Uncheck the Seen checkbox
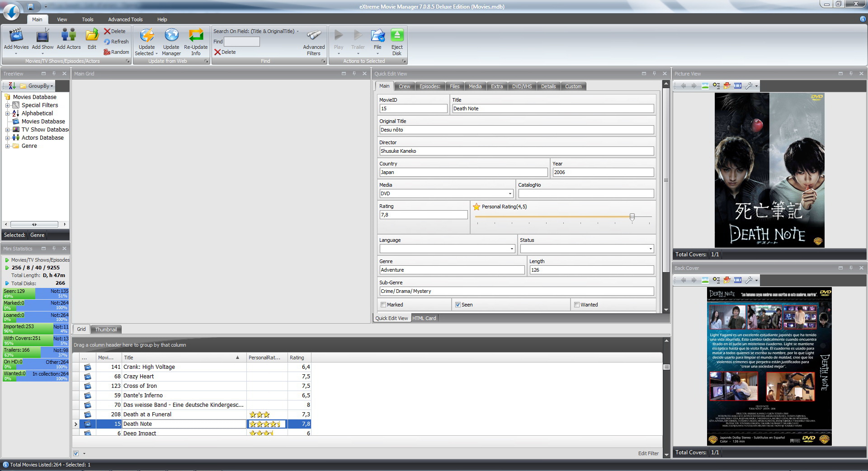Viewport: 868px width, 471px height. [458, 305]
